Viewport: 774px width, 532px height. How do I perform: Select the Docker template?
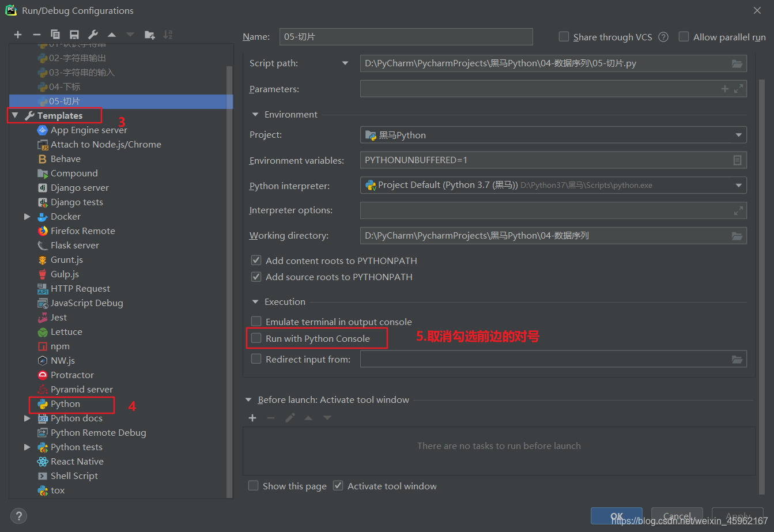66,217
